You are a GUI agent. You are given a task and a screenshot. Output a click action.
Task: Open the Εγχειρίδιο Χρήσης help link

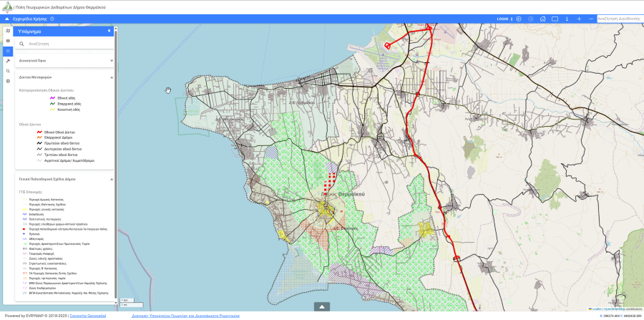(29, 19)
